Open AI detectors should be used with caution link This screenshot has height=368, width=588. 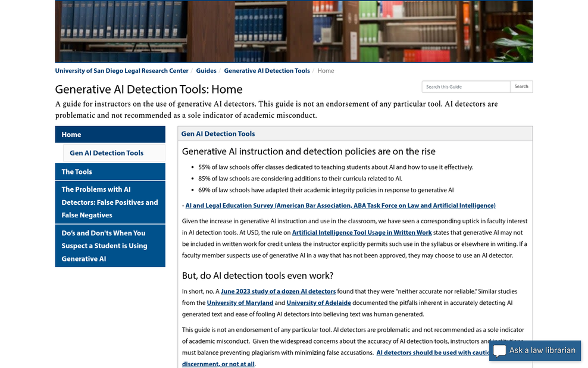(433, 353)
